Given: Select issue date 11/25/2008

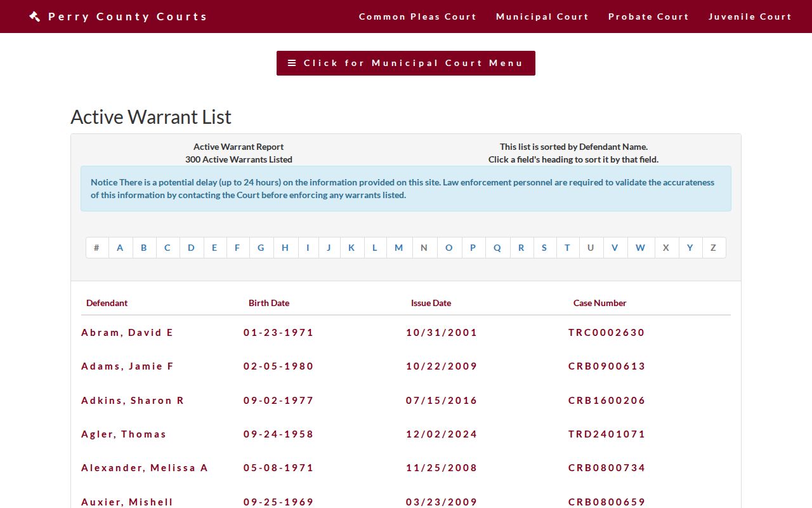Looking at the screenshot, I should (442, 468).
